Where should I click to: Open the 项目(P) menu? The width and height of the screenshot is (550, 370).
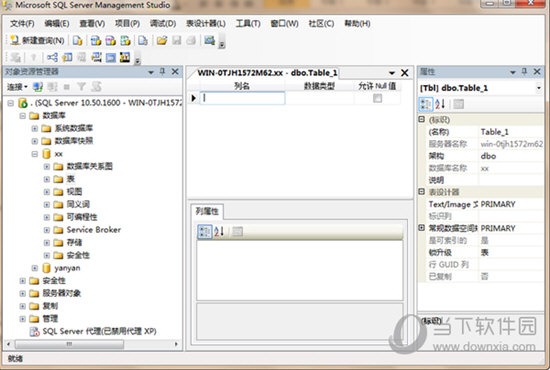(127, 23)
